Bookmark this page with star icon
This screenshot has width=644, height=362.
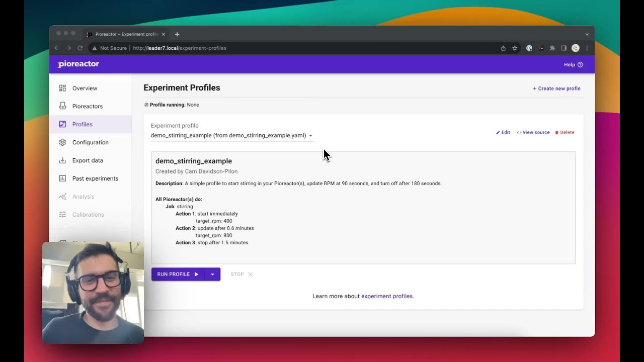(515, 48)
